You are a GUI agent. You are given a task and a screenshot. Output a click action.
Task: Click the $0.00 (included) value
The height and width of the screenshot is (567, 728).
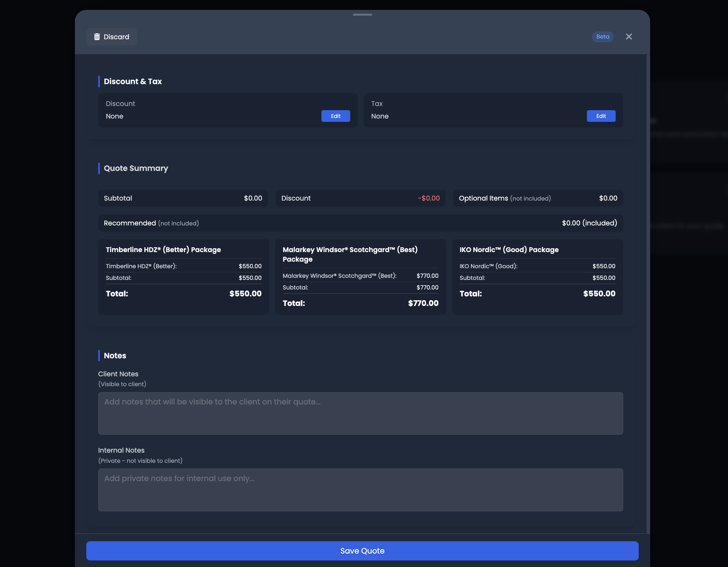pyautogui.click(x=589, y=223)
